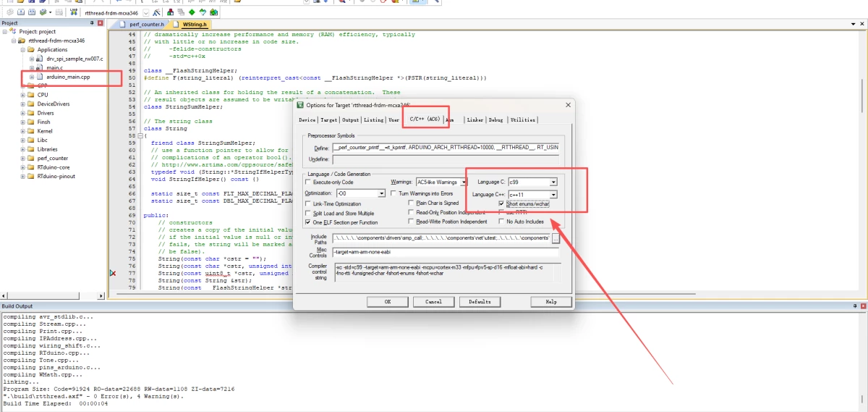
Task: Switch to the Linker tab
Action: point(475,119)
